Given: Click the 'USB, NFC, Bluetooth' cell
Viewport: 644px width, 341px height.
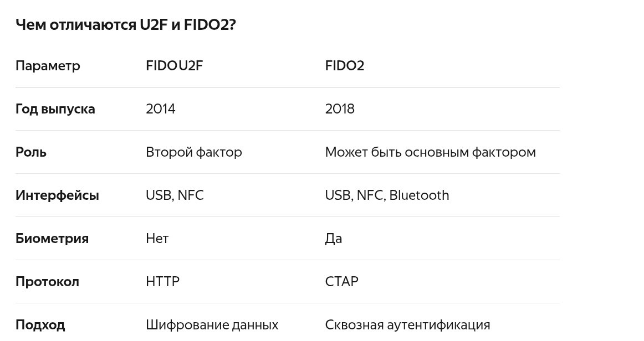Looking at the screenshot, I should [x=387, y=195].
